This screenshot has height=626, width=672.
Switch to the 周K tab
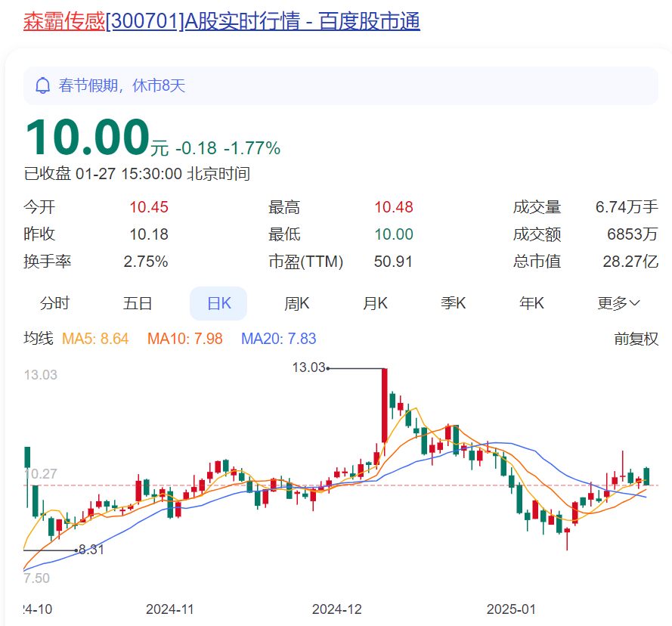click(x=296, y=304)
